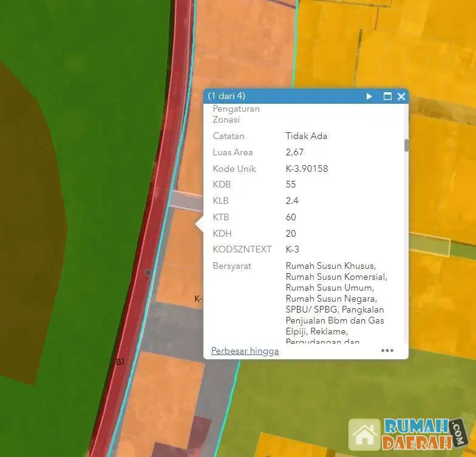Image resolution: width=476 pixels, height=457 pixels.
Task: Maximize the zoning info popup
Action: 387,96
